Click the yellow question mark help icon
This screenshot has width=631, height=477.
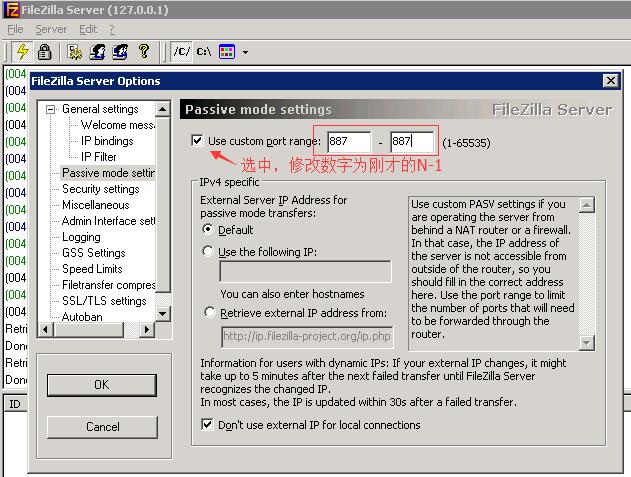pos(144,52)
